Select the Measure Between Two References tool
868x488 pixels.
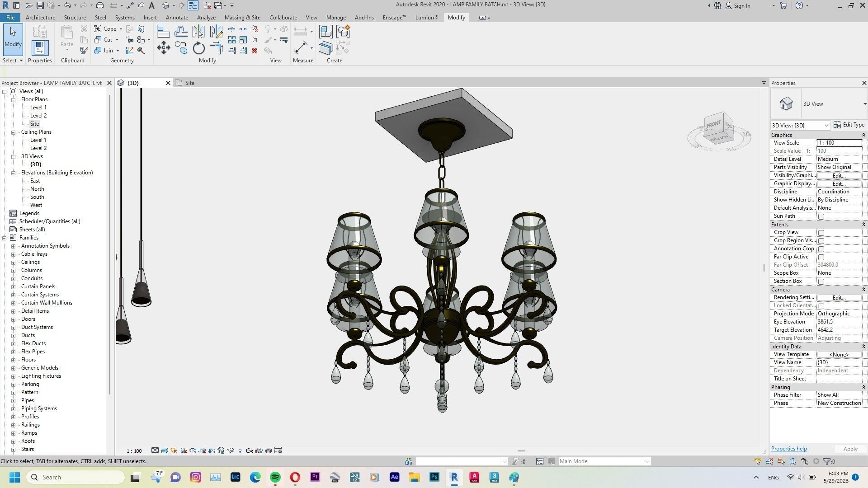click(x=301, y=48)
